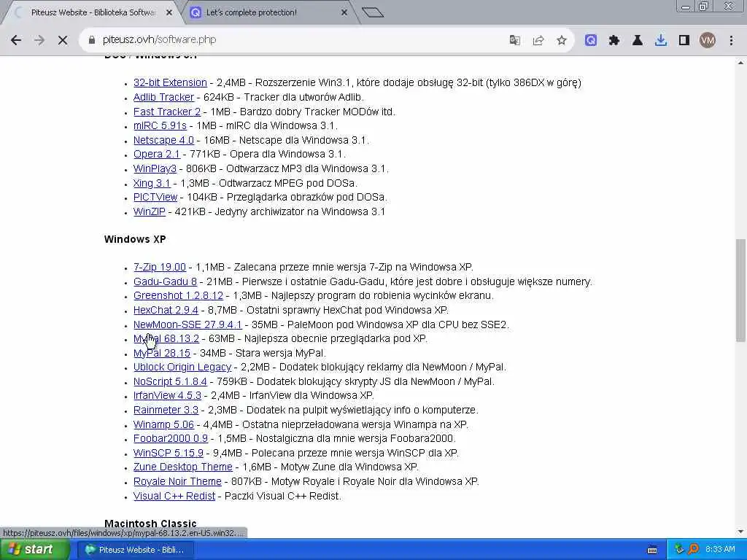Open the Adlib Tracker link
Screen dimensions: 747x560
pyautogui.click(x=163, y=97)
